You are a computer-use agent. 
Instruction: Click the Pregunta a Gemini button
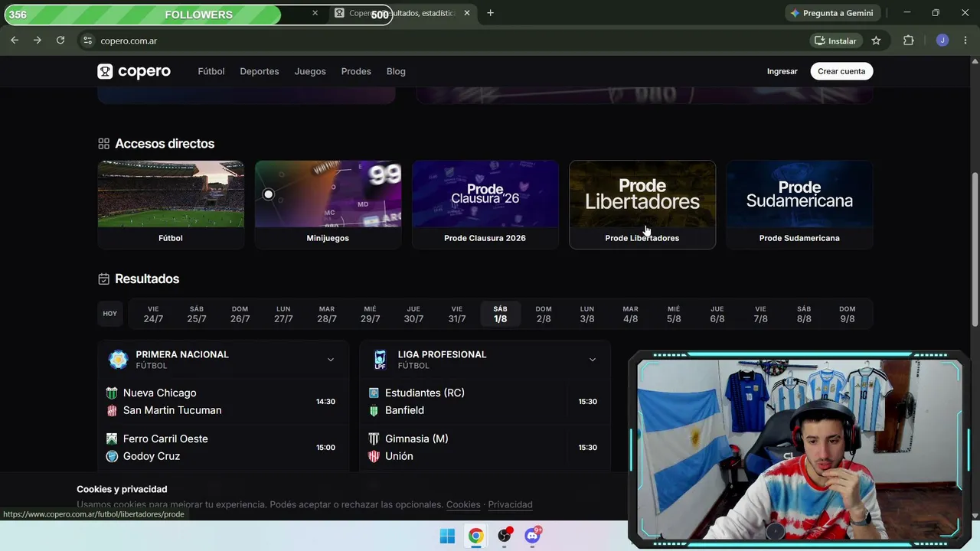831,13
